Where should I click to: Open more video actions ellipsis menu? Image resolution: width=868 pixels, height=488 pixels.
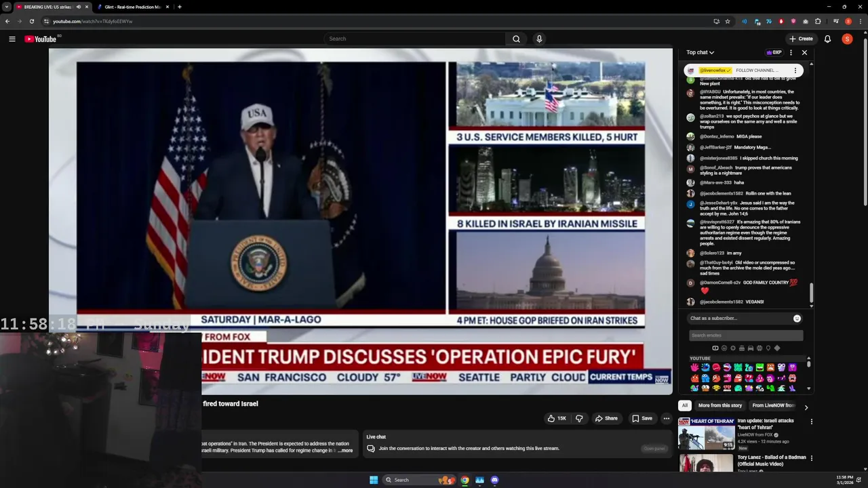click(666, 418)
